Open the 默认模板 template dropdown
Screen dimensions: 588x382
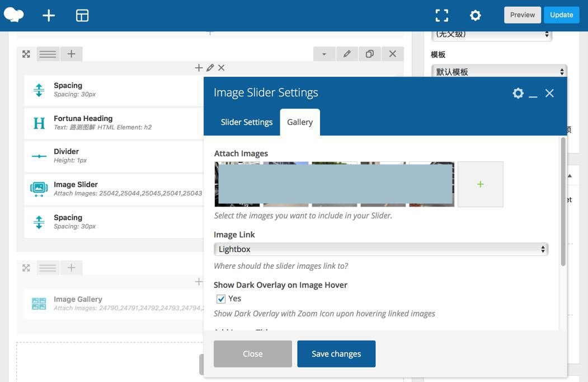tap(499, 72)
